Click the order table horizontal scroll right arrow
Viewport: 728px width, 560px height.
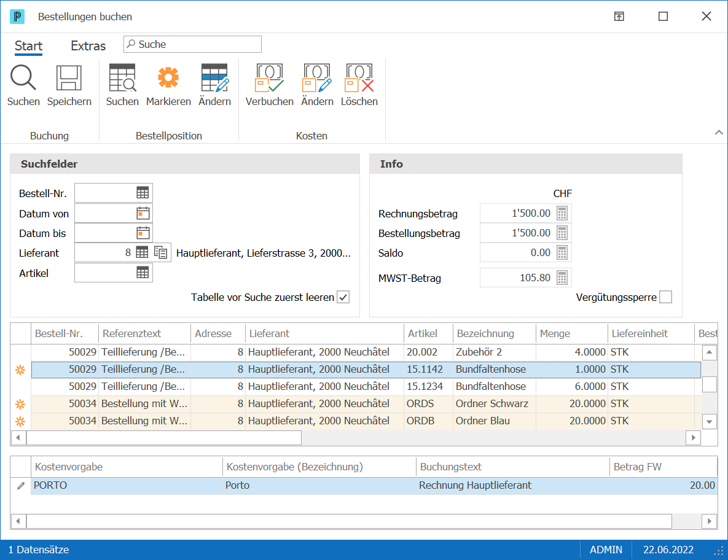point(693,438)
